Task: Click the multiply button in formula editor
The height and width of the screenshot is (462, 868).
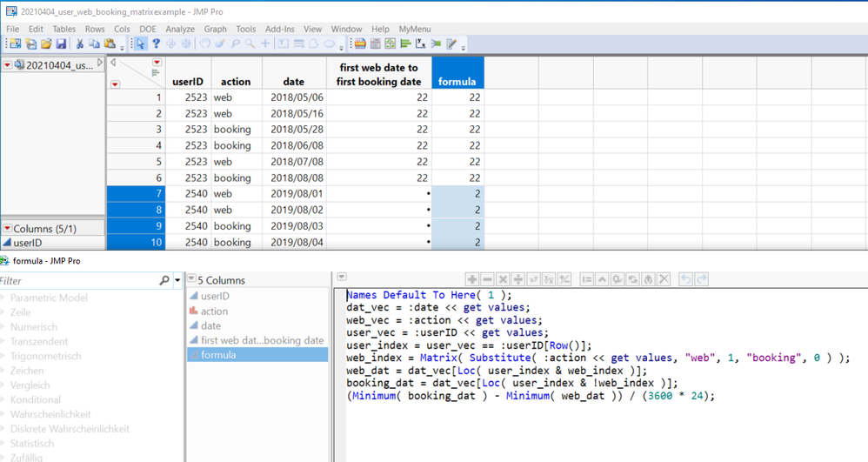Action: (503, 279)
